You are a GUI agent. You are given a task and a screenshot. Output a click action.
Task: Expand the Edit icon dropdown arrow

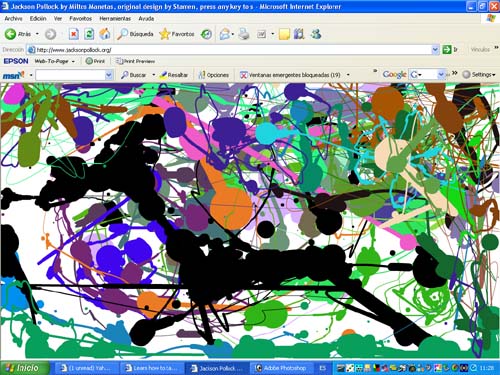click(x=273, y=34)
